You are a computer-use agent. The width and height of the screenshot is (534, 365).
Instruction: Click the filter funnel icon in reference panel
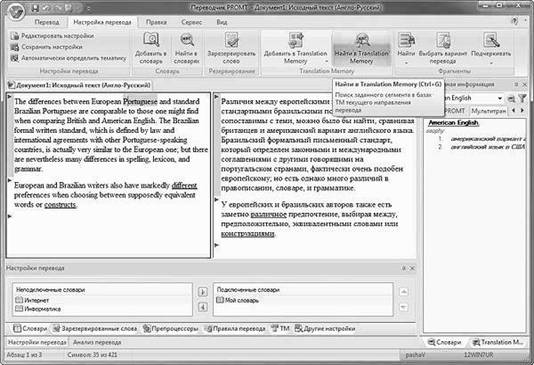[x=522, y=98]
